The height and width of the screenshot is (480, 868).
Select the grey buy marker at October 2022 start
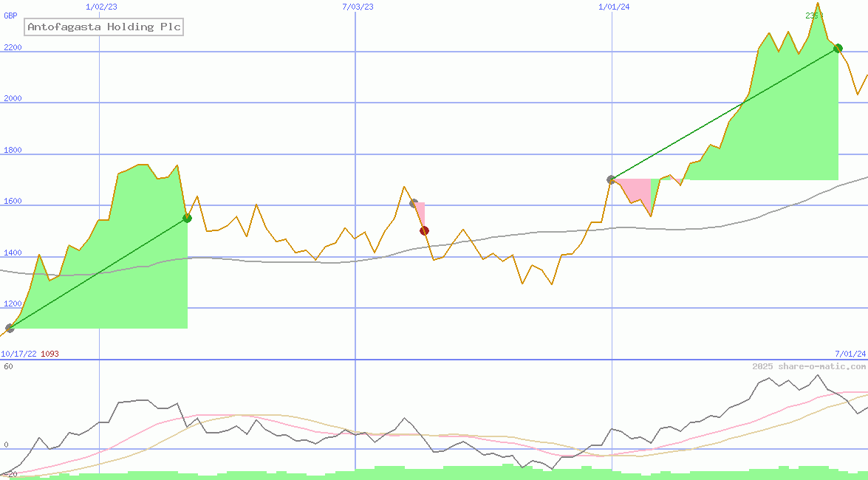pos(10,328)
